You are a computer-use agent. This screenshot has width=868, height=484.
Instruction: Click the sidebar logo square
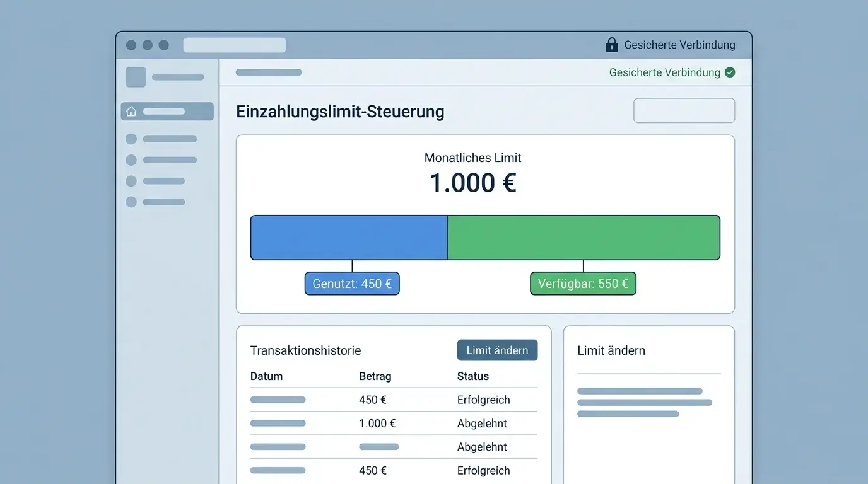click(136, 77)
